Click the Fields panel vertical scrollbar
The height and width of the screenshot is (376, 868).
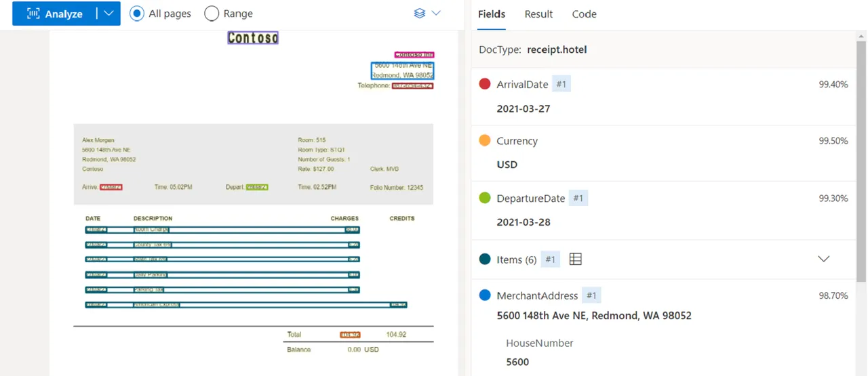(861, 161)
